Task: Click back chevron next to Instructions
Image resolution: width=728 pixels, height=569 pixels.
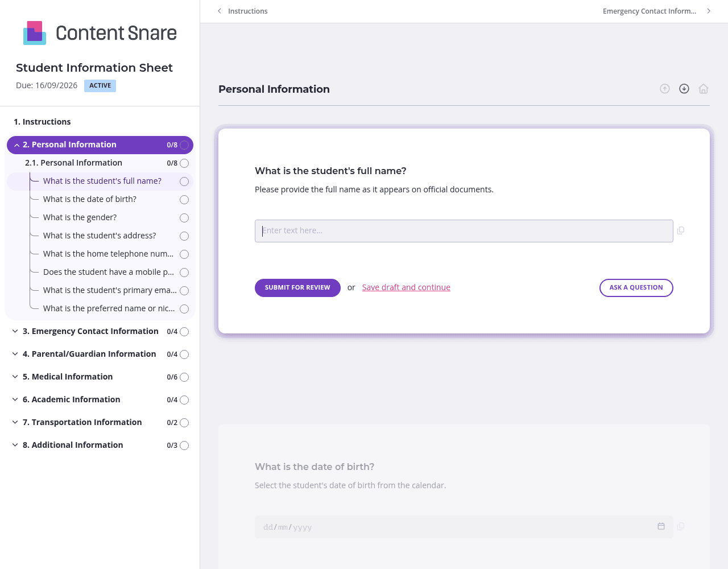Action: [x=220, y=11]
